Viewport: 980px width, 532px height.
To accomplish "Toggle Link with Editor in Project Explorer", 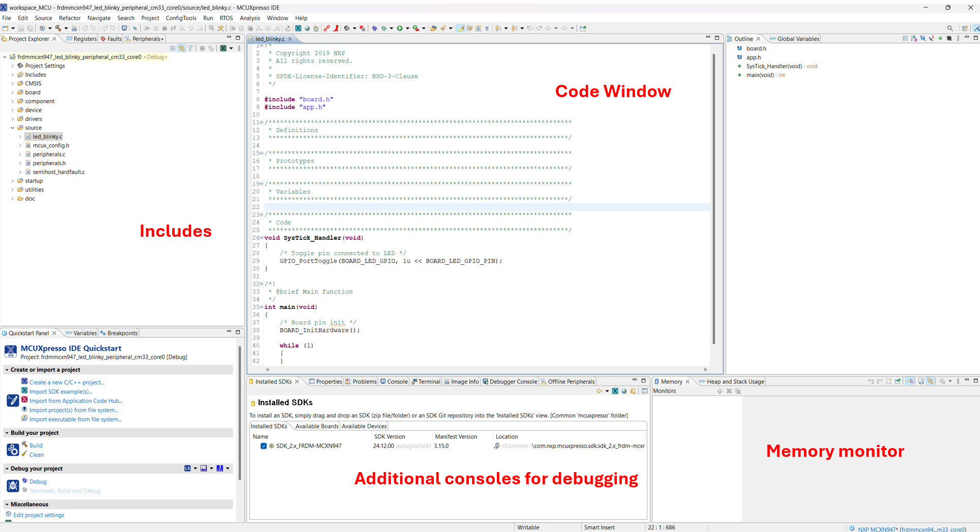I will click(x=181, y=48).
